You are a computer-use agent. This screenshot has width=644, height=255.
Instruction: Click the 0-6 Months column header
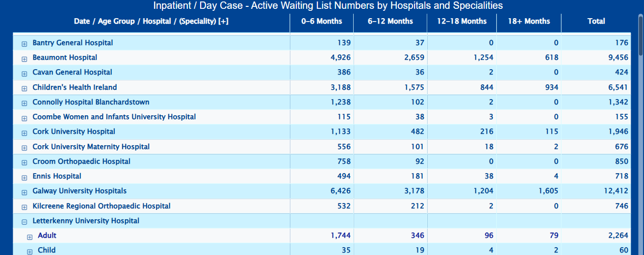click(321, 21)
